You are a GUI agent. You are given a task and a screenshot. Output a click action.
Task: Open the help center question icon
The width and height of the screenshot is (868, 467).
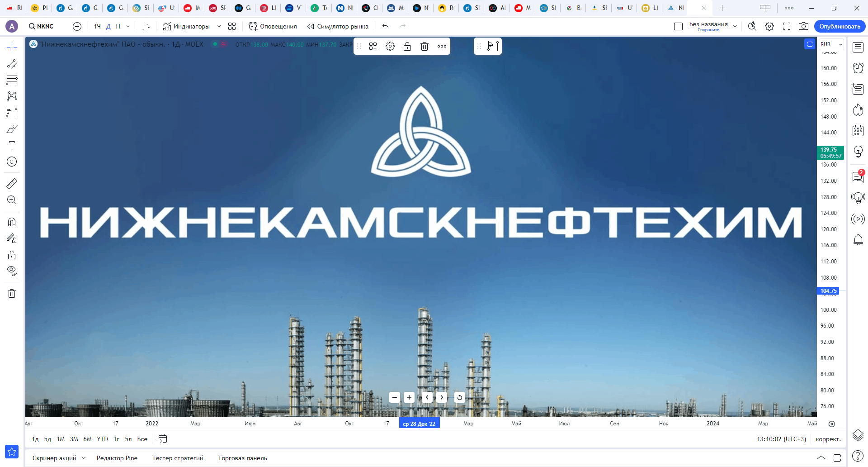(x=858, y=456)
